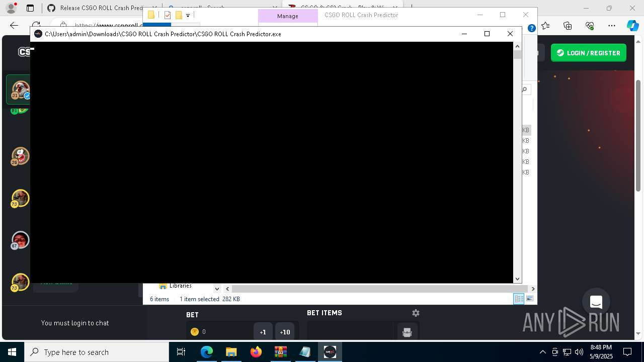Go back in the Edge browser
Viewport: 644px width, 362px height.
[x=14, y=25]
